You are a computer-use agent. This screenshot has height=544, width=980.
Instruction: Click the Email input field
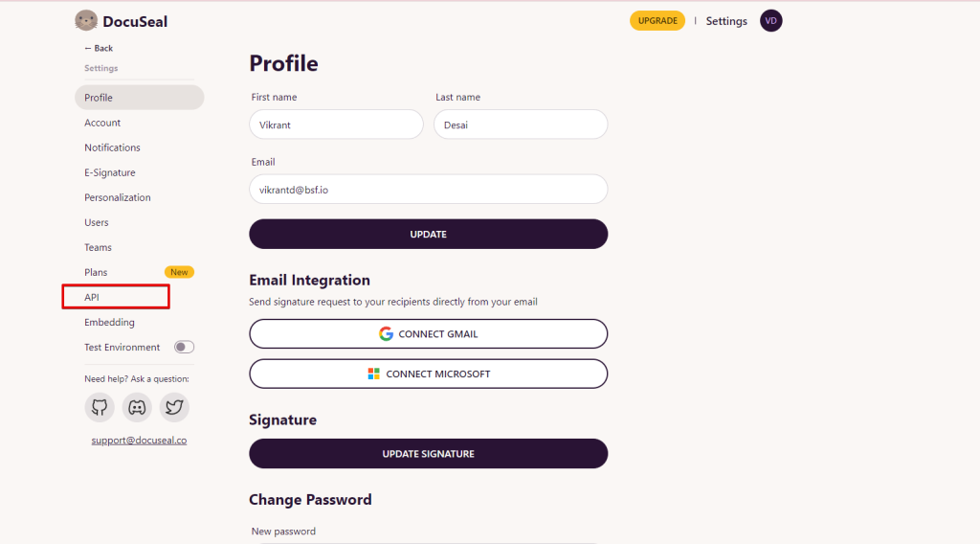428,190
